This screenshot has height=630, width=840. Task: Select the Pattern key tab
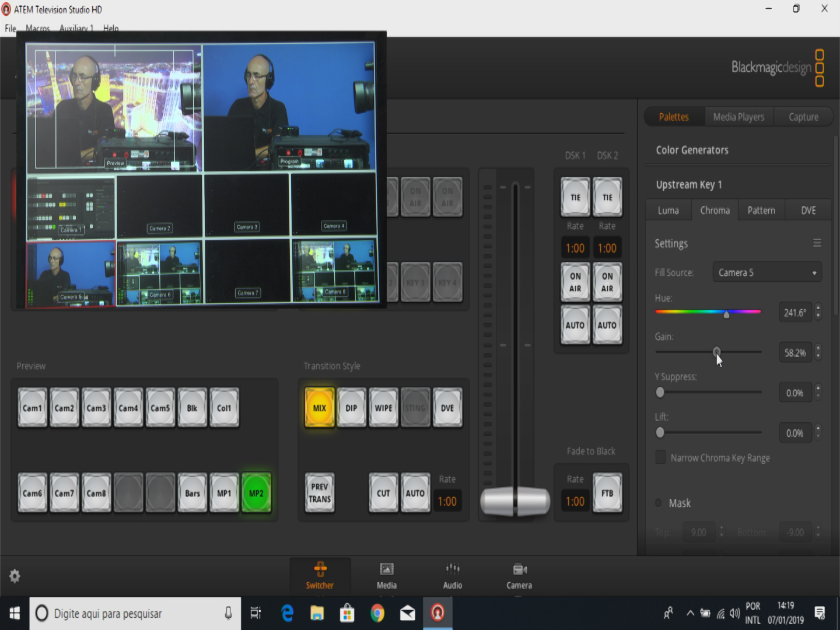point(761,210)
